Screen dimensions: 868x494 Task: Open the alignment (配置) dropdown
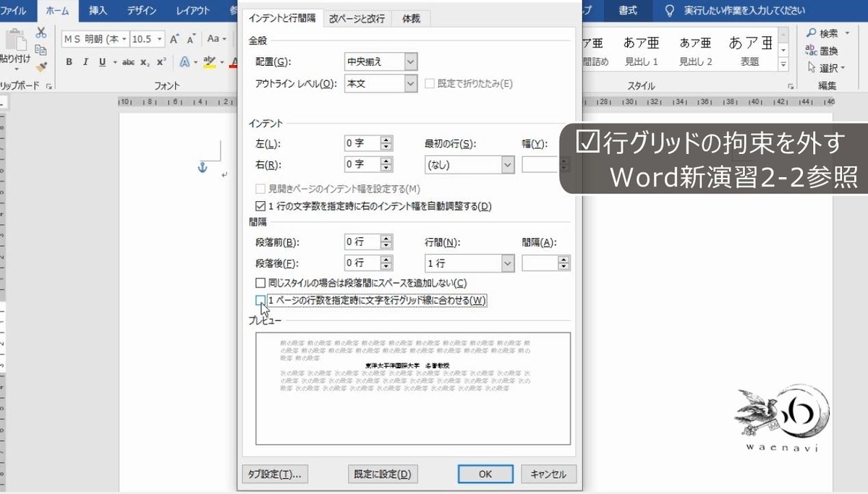(411, 61)
